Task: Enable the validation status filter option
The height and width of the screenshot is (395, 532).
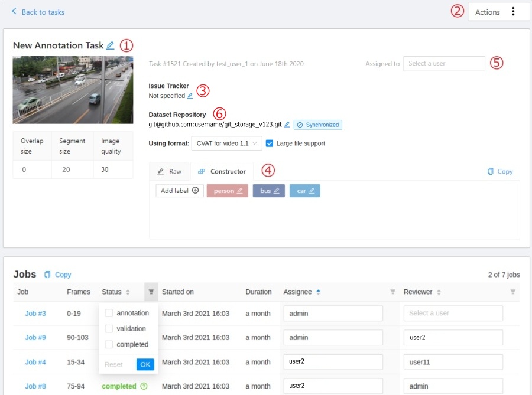Action: tap(109, 329)
